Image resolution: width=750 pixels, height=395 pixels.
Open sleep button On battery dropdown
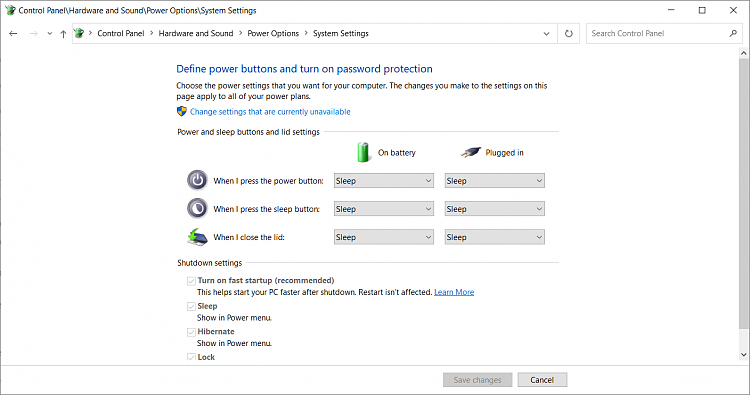coord(384,209)
